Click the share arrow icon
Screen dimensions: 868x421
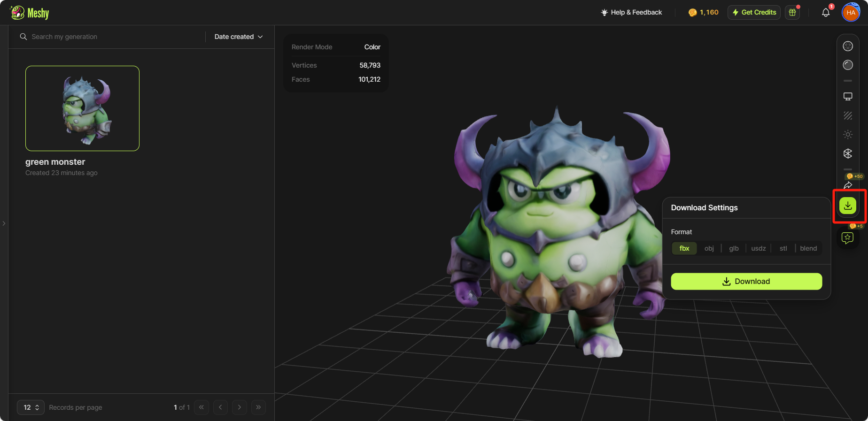pyautogui.click(x=848, y=185)
